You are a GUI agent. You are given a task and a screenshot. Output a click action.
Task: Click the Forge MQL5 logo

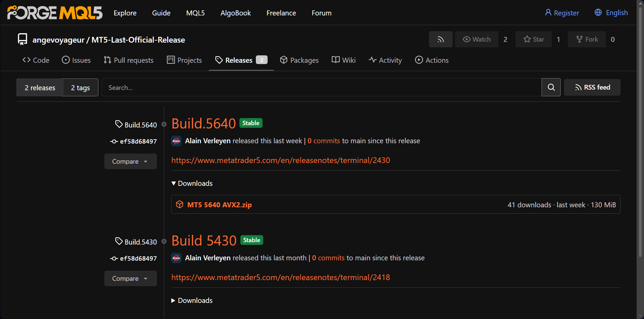[x=55, y=13]
